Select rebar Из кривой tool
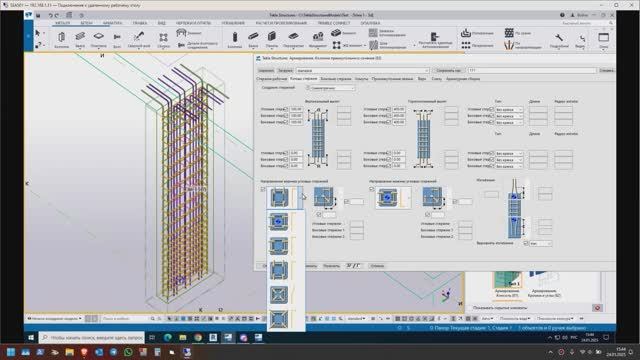640x360 pixels. point(518,33)
